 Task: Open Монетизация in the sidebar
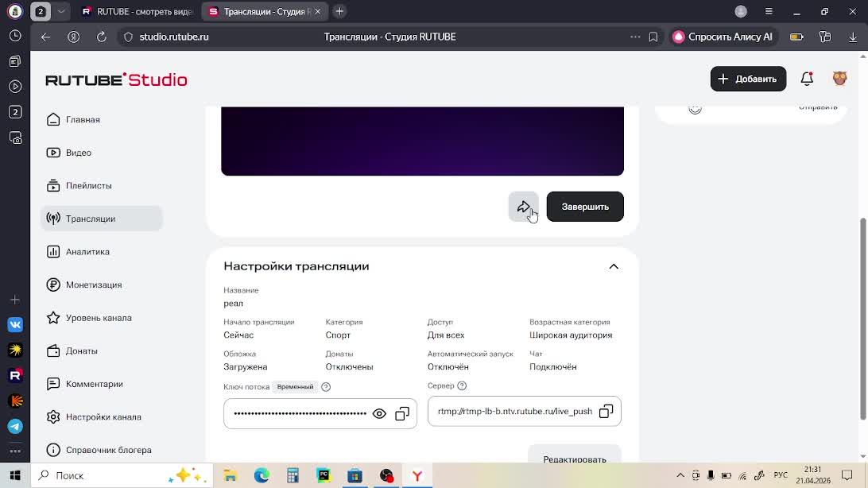101,285
